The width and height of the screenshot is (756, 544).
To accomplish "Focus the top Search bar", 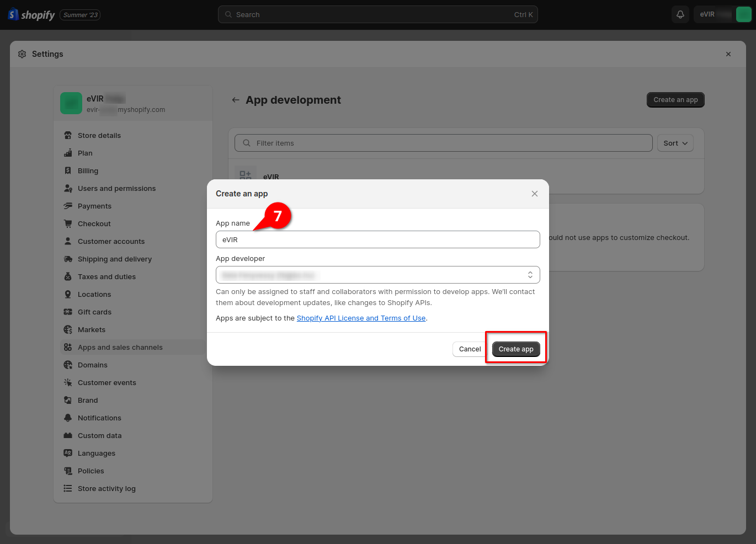I will click(x=378, y=15).
